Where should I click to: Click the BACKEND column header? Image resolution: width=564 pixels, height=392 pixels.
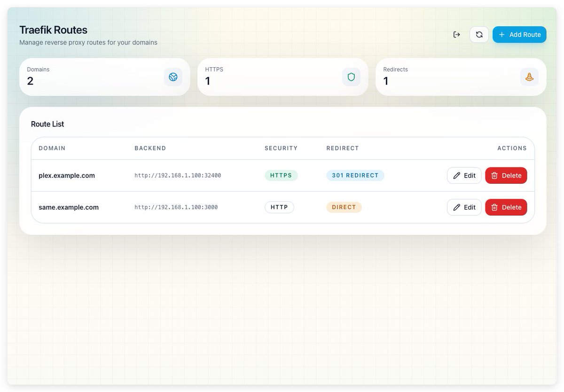click(x=150, y=148)
